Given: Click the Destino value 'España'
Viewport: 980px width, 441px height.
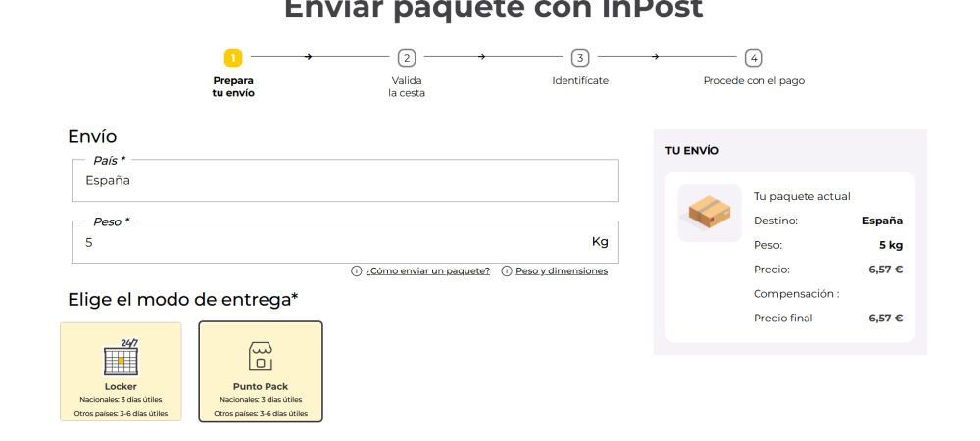Looking at the screenshot, I should (x=882, y=220).
